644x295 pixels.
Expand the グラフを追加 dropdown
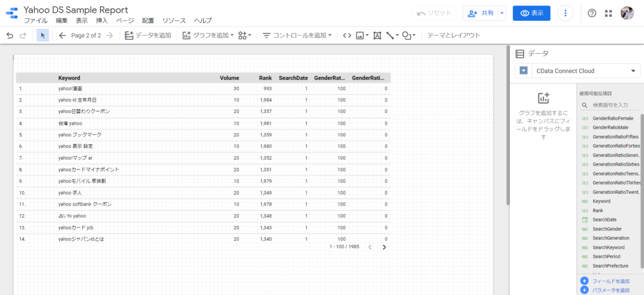click(x=232, y=35)
